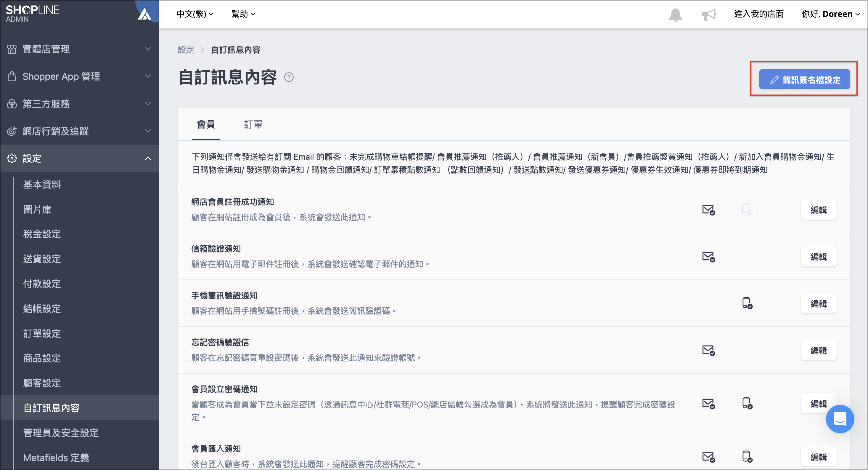Open Metafields 定義 in settings menu

[x=56, y=458]
